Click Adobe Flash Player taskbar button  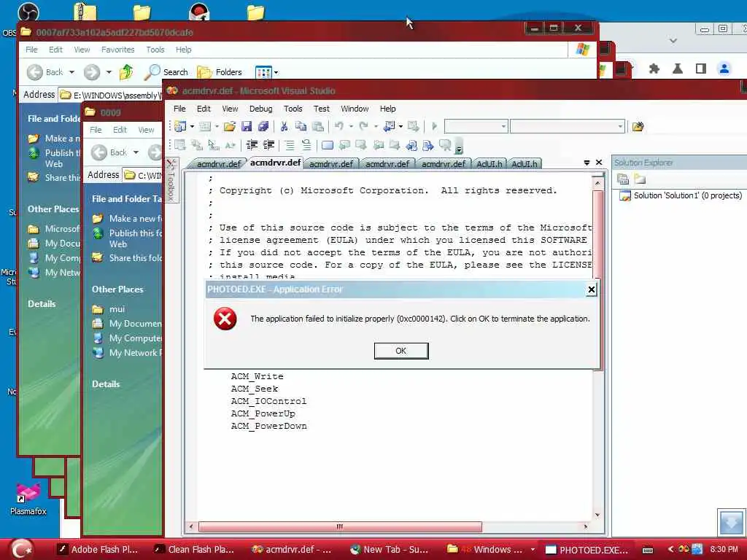coord(98,550)
